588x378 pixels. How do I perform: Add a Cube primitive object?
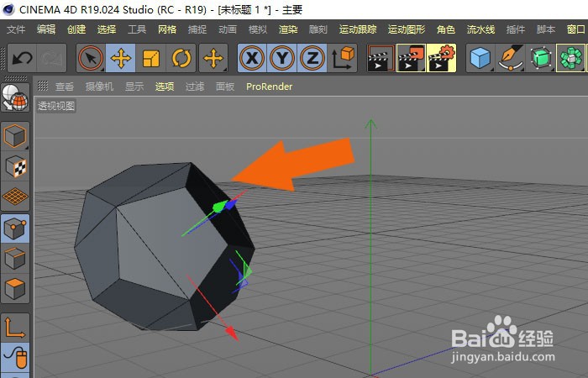480,58
